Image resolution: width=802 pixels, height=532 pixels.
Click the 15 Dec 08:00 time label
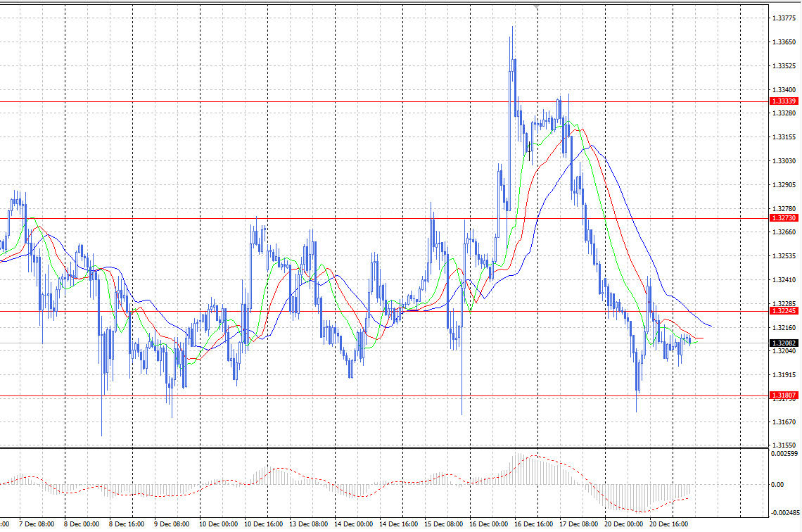coord(443,524)
